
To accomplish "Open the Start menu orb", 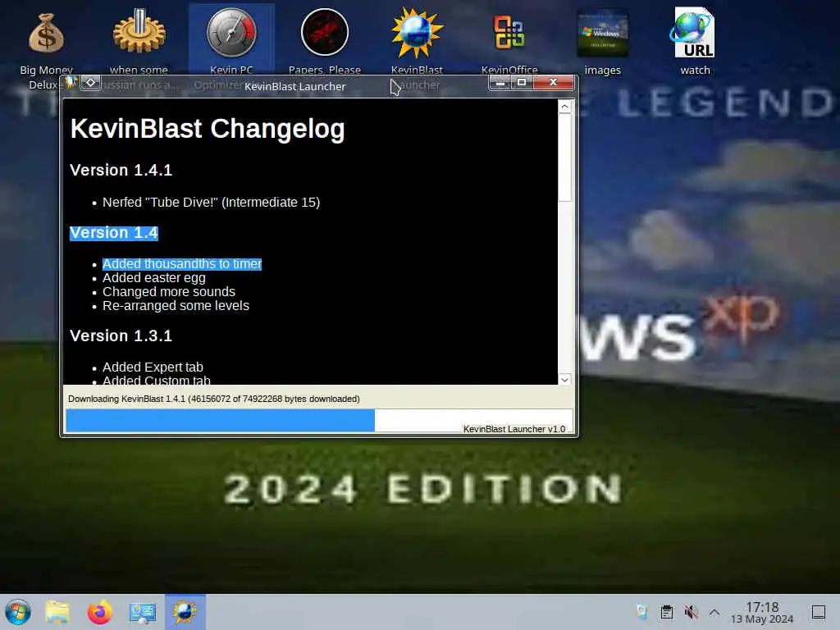I will point(18,612).
